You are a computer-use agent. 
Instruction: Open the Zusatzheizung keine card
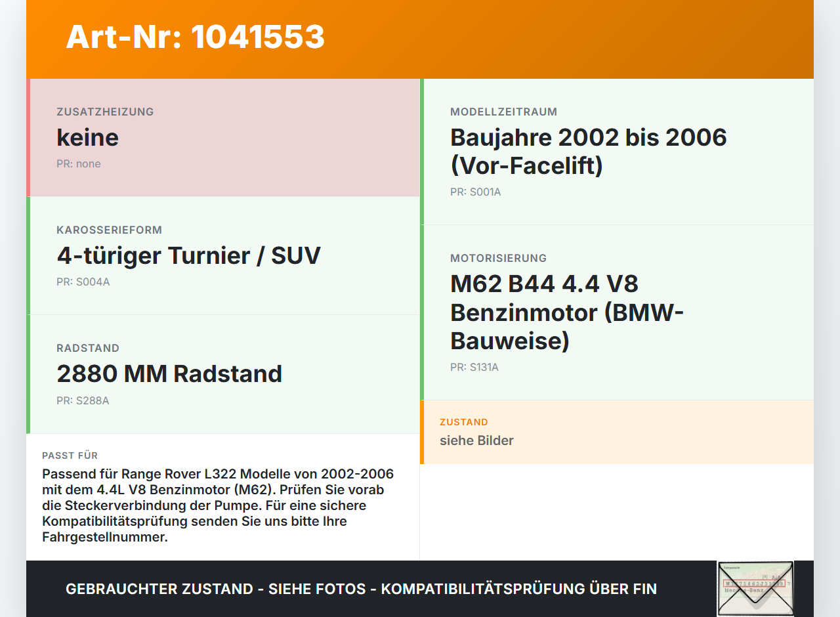[x=223, y=138]
